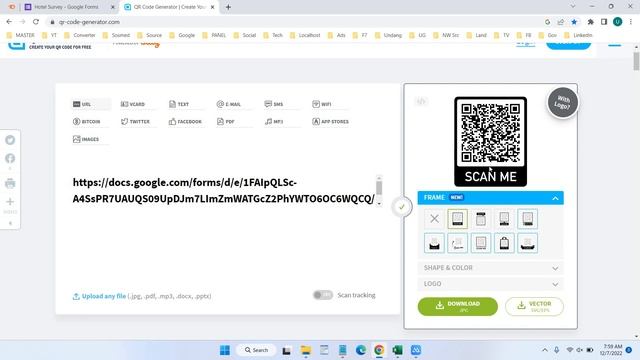Viewport: 640px width, 360px height.
Task: Click the SCAN ME QR code preview
Action: 490,142
